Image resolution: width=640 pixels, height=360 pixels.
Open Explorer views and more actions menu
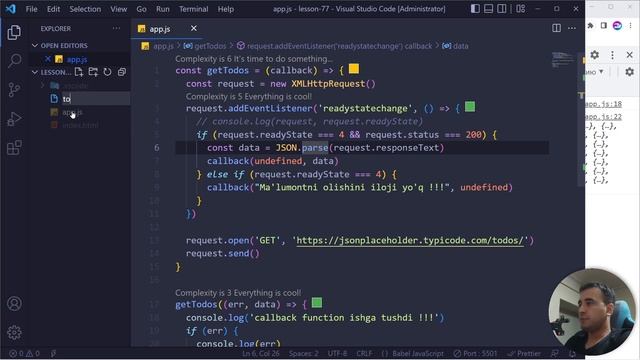click(x=116, y=28)
